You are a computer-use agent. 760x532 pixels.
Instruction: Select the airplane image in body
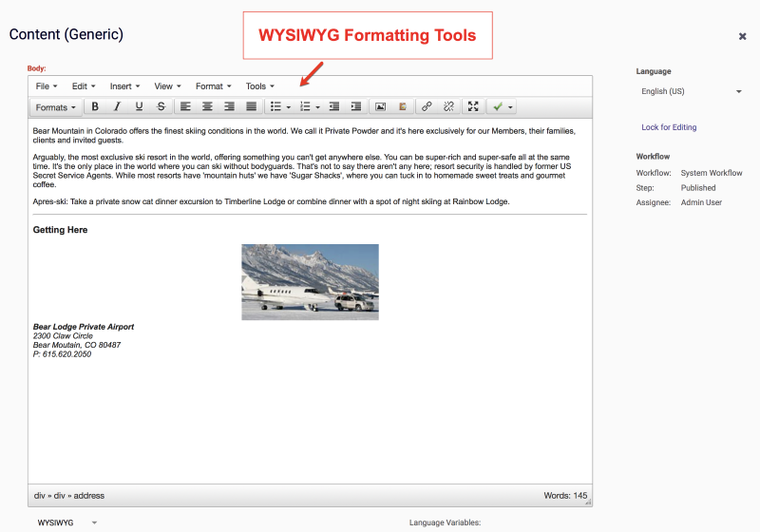click(x=311, y=282)
